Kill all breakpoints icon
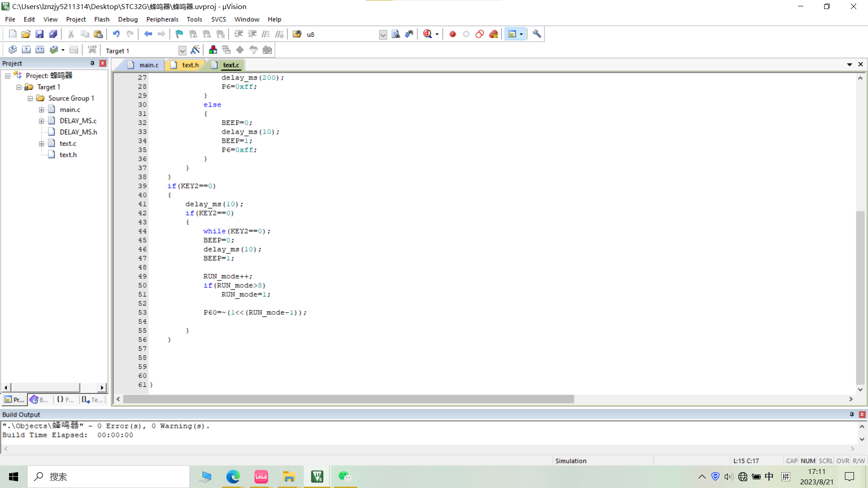The image size is (868, 488). (x=494, y=34)
